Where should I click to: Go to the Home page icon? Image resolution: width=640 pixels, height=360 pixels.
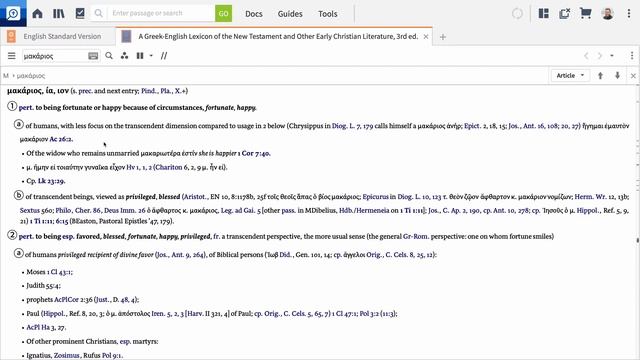[x=37, y=13]
